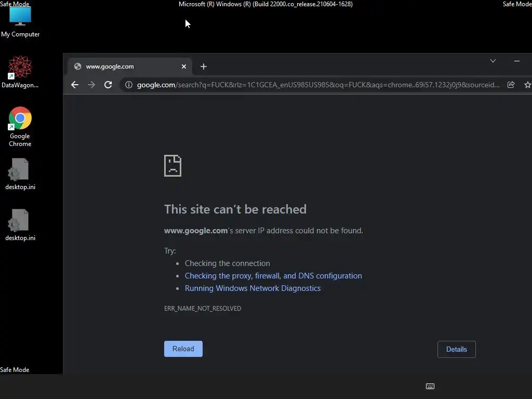The image size is (532, 399).
Task: Click the ERR_NAME_NOT_RESOLVED error code
Action: (203, 309)
